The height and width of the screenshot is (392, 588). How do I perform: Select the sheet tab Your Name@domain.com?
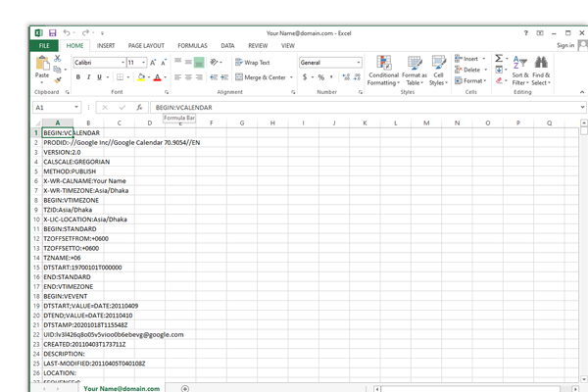click(x=122, y=389)
